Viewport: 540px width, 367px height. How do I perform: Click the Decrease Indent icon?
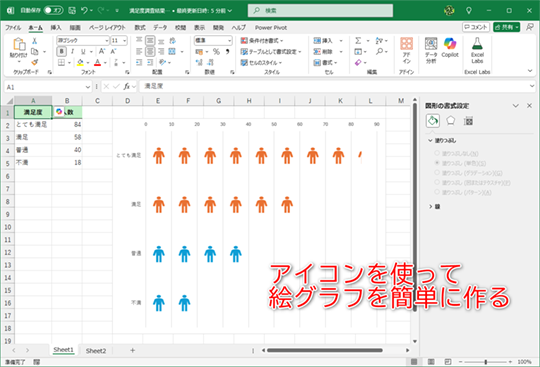pyautogui.click(x=139, y=62)
